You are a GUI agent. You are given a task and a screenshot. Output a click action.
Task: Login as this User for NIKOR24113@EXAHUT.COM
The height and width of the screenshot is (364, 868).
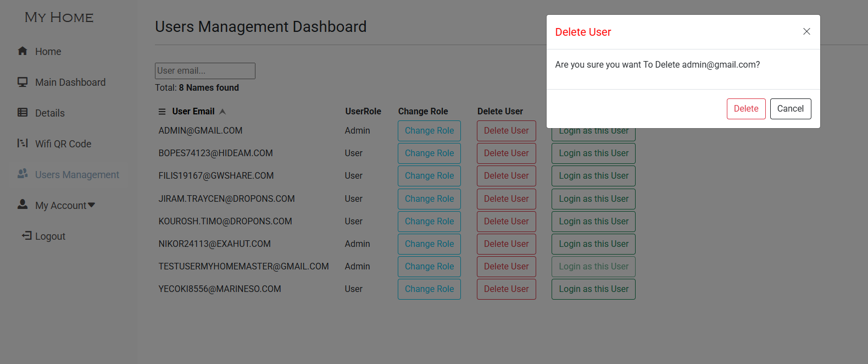593,244
